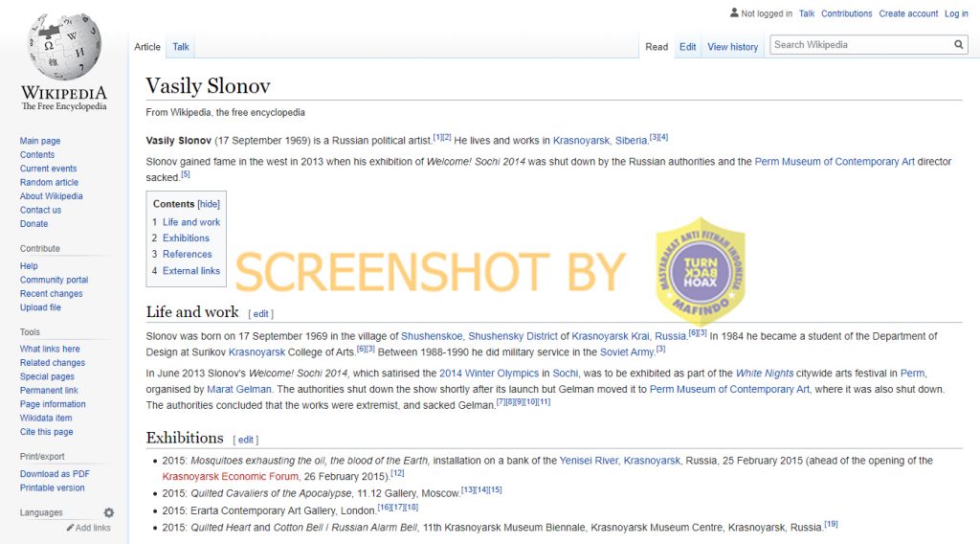Jump to Life and work in contents

click(x=191, y=222)
